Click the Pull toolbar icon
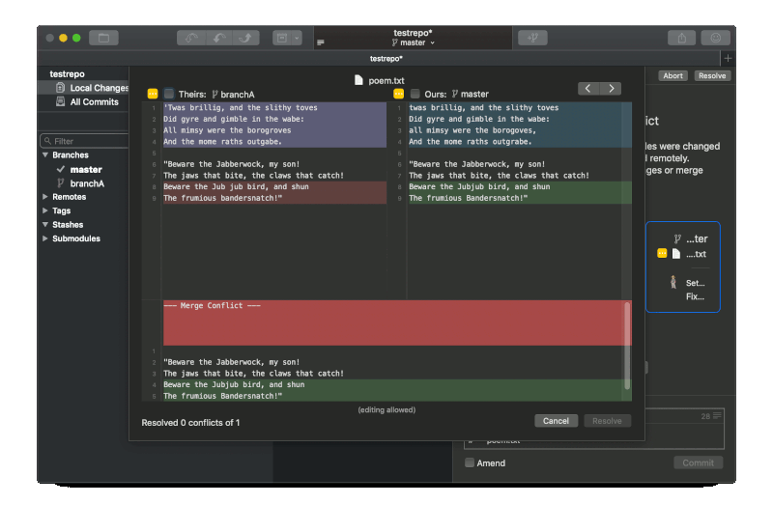 point(219,38)
